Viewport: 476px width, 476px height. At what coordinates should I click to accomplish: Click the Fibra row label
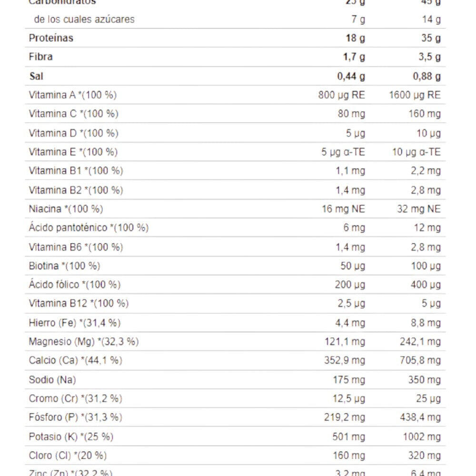tap(41, 57)
